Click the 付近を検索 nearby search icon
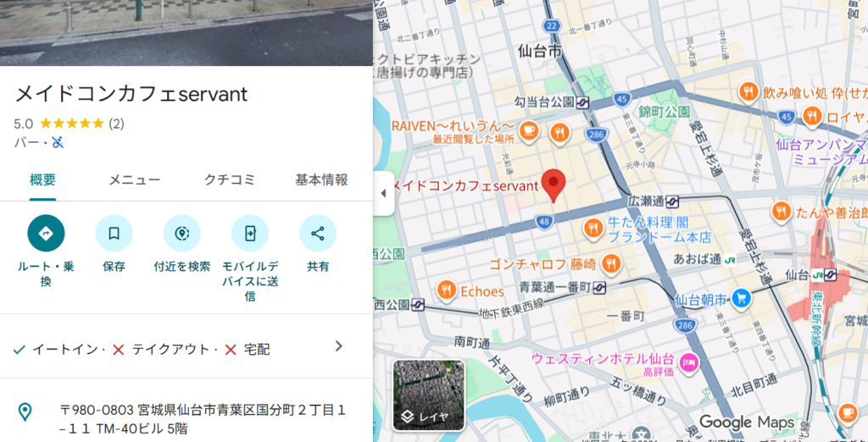The image size is (868, 442). pyautogui.click(x=181, y=234)
